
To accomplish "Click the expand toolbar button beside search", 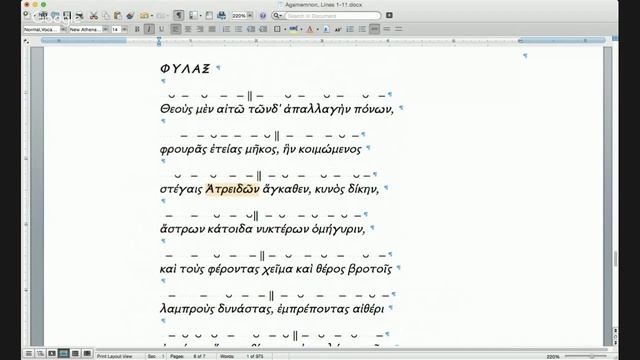I will (x=389, y=16).
